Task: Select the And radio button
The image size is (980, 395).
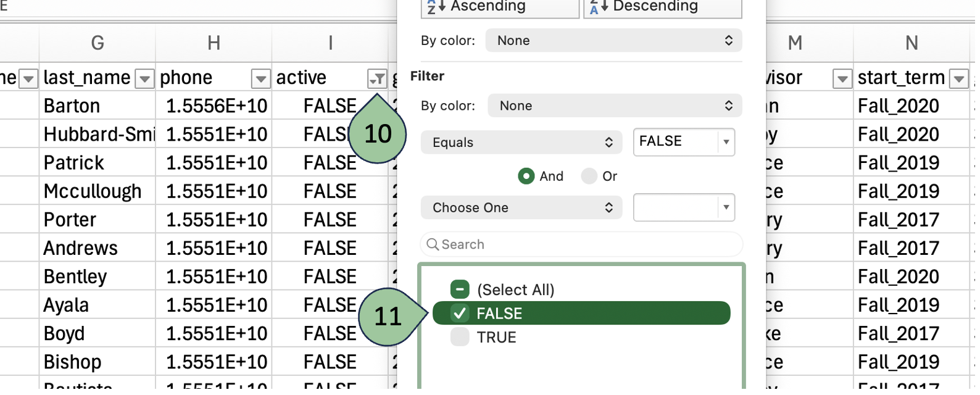Action: tap(526, 177)
